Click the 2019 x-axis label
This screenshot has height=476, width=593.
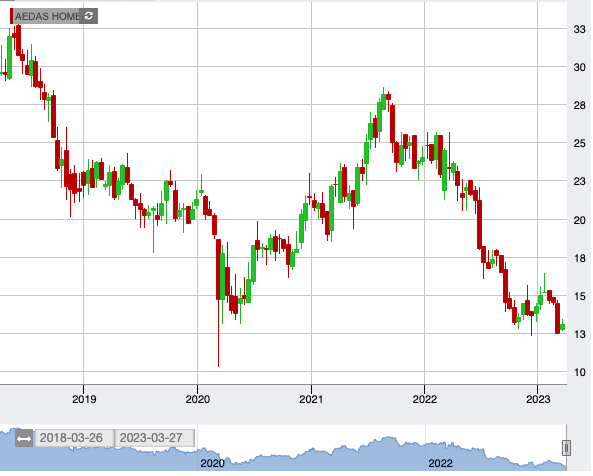click(x=84, y=399)
